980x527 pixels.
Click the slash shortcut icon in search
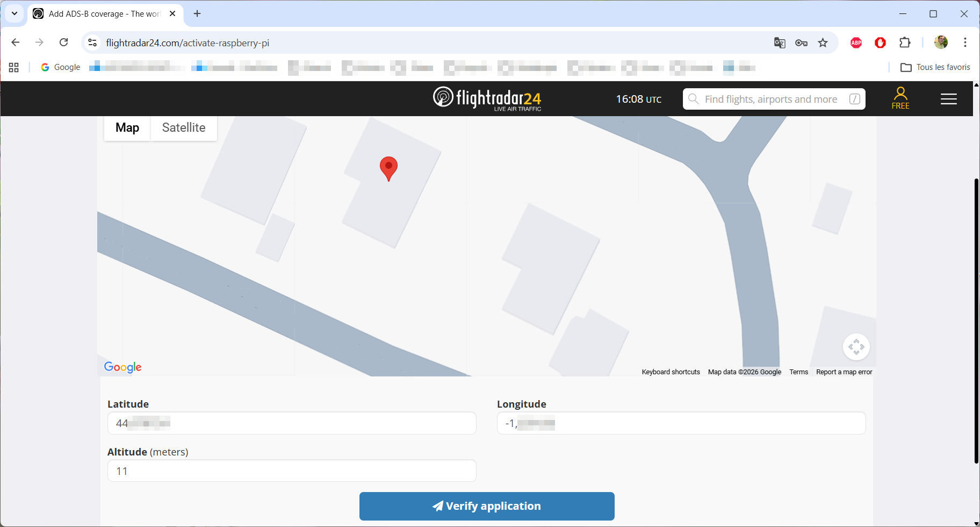coord(854,99)
